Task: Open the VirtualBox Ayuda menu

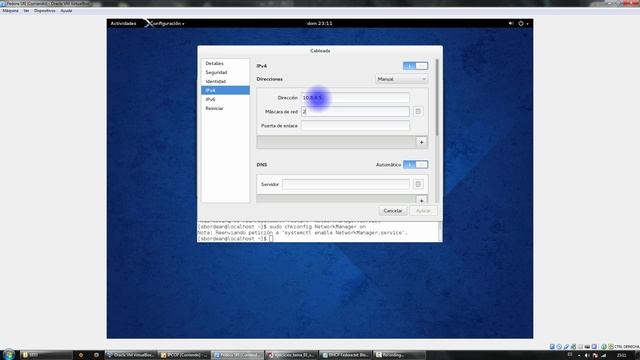Action: (x=66, y=11)
